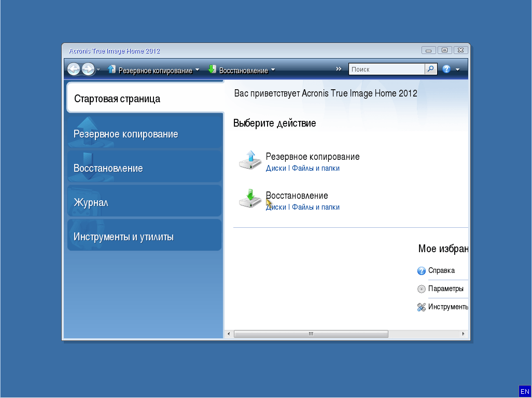
Task: Click the Параметры gear icon
Action: tap(422, 289)
